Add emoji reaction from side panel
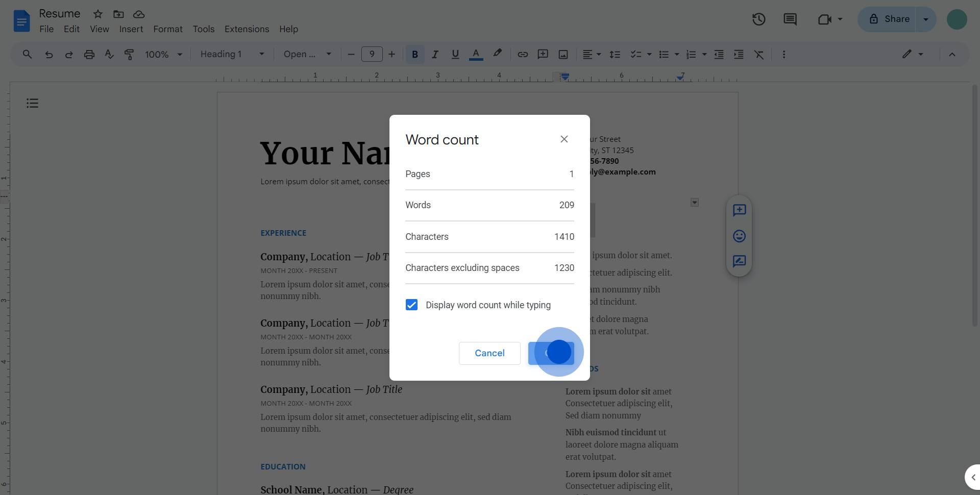 click(x=739, y=236)
